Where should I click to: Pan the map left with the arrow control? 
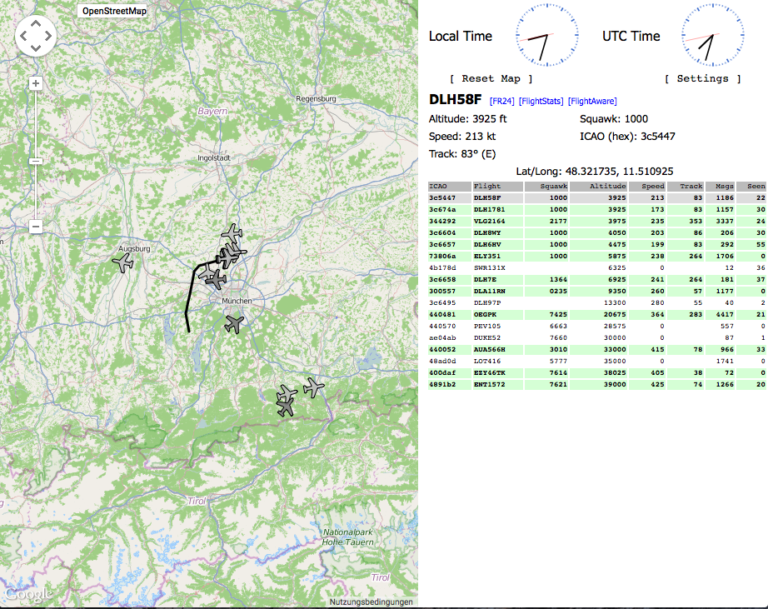[x=23, y=37]
